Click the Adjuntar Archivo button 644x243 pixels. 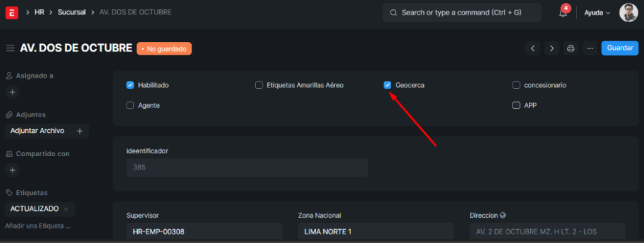tap(47, 131)
